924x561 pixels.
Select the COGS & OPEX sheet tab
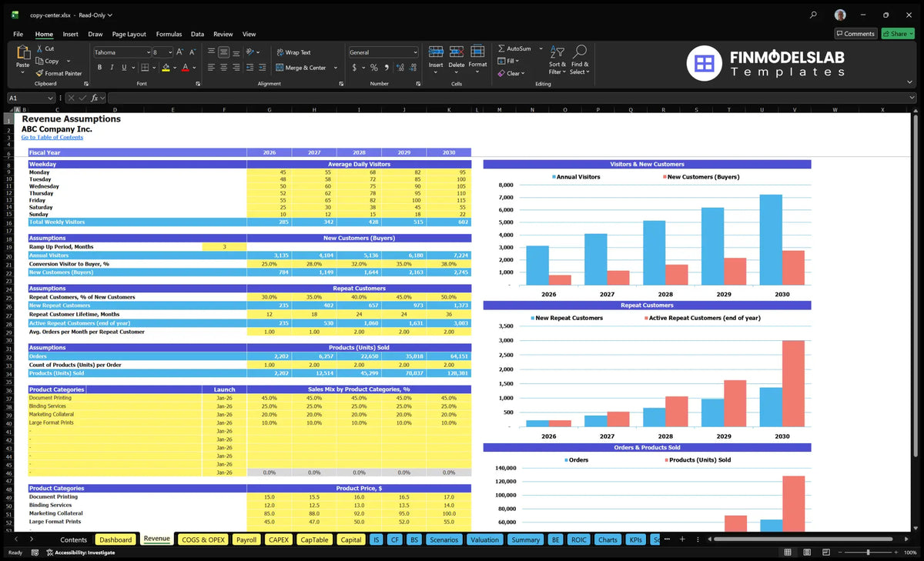[203, 539]
